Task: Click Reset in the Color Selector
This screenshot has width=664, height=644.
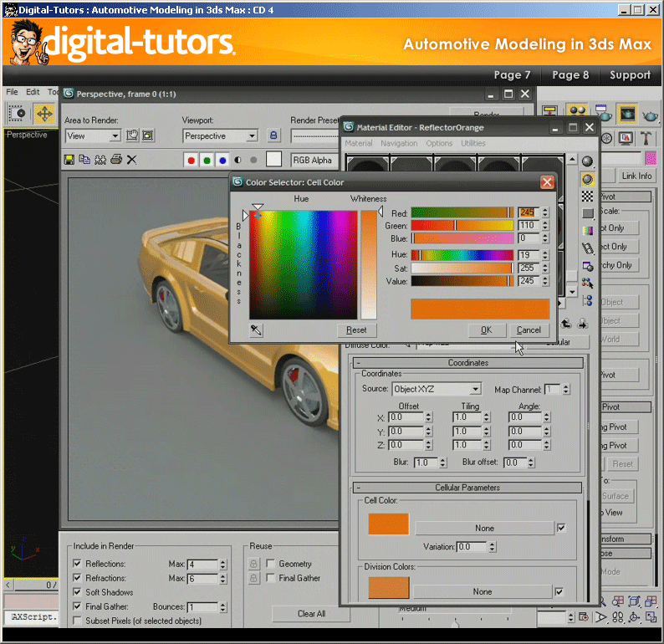Action: [x=356, y=330]
